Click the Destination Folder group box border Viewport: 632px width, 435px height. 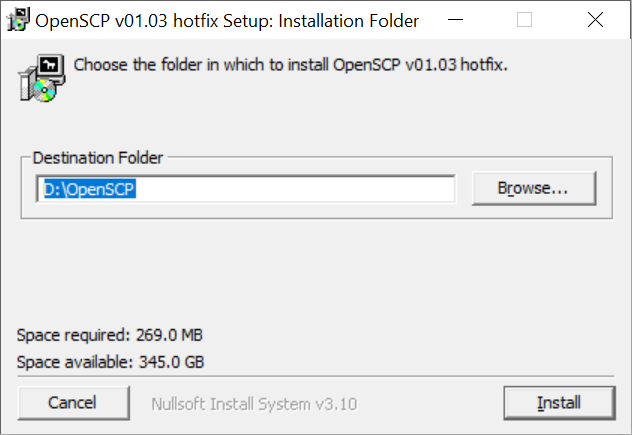pos(317,219)
